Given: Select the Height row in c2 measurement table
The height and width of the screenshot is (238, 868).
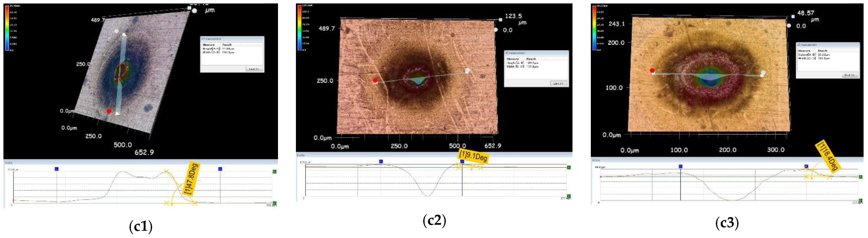Looking at the screenshot, I should tap(522, 63).
